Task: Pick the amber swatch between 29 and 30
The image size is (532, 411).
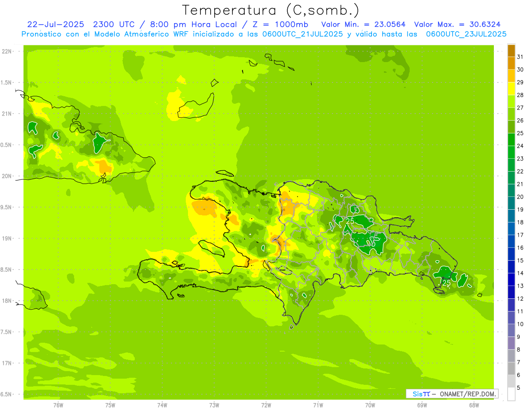Action: 511,76
